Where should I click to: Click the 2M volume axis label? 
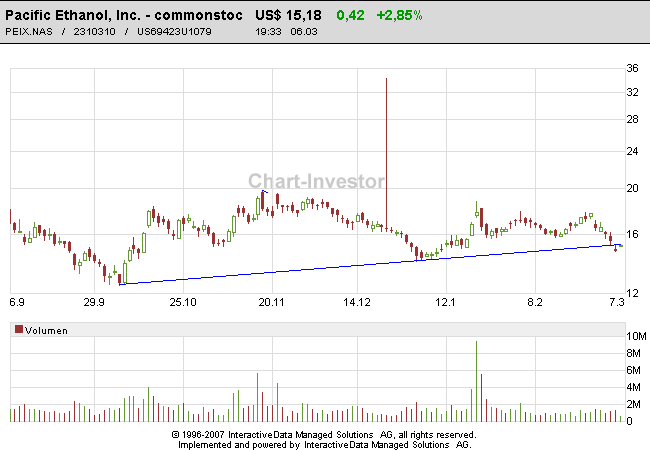point(634,404)
